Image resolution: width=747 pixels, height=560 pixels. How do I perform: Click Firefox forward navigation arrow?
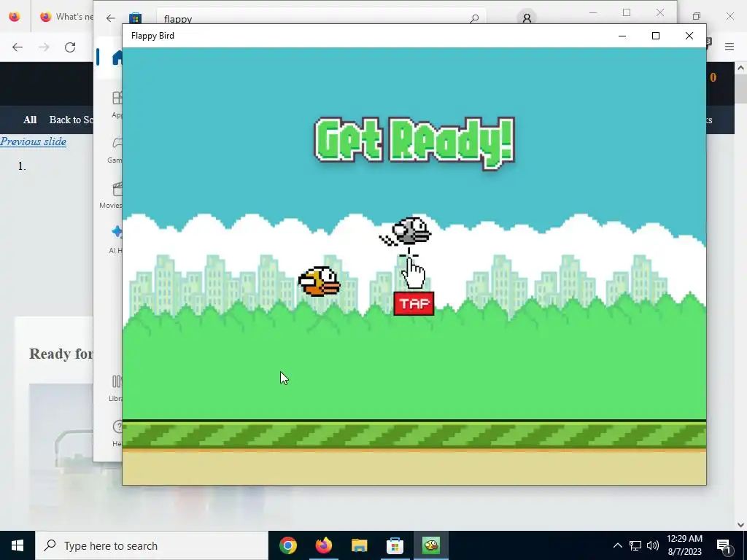click(44, 47)
